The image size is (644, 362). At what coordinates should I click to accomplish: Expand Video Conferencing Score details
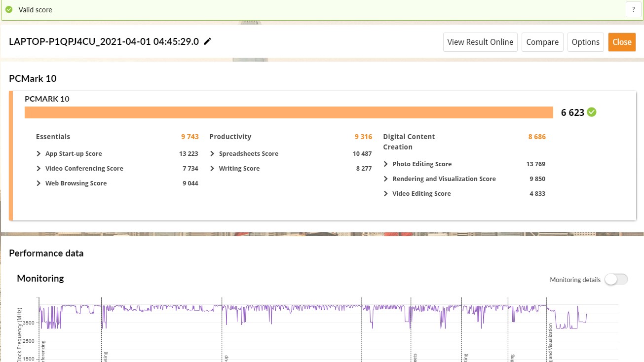(39, 169)
